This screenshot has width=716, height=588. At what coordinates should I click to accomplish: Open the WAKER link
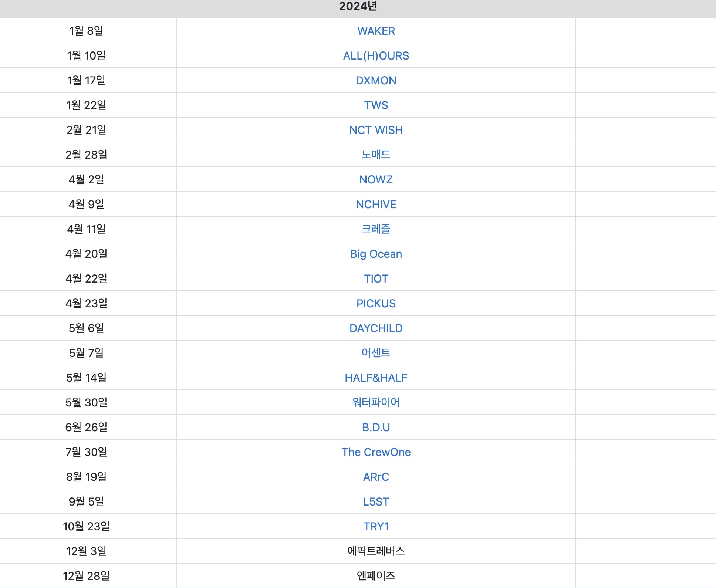pos(376,31)
